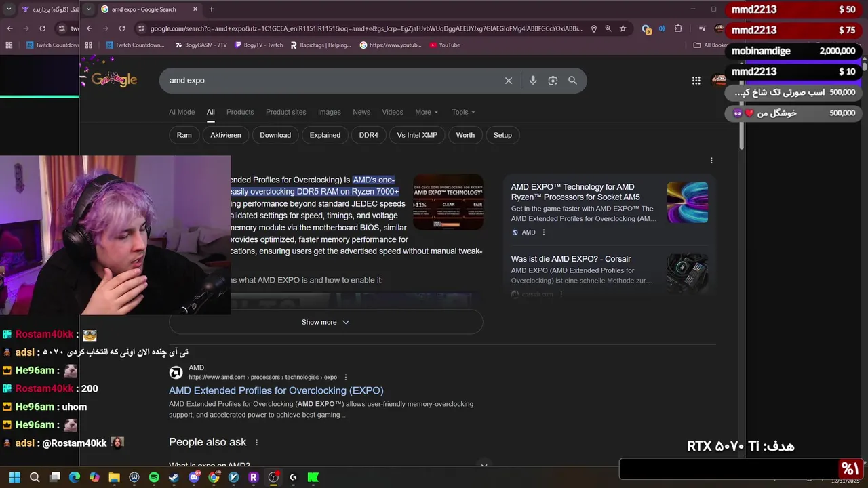The height and width of the screenshot is (488, 868).
Task: Open the Rapidtags bookmark
Action: tap(321, 45)
